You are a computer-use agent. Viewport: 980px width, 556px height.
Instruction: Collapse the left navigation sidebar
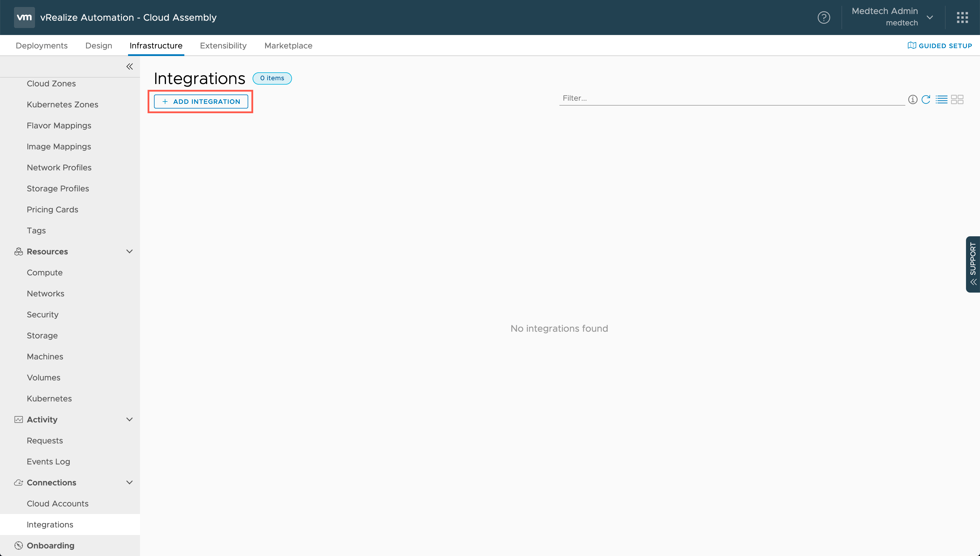point(129,67)
